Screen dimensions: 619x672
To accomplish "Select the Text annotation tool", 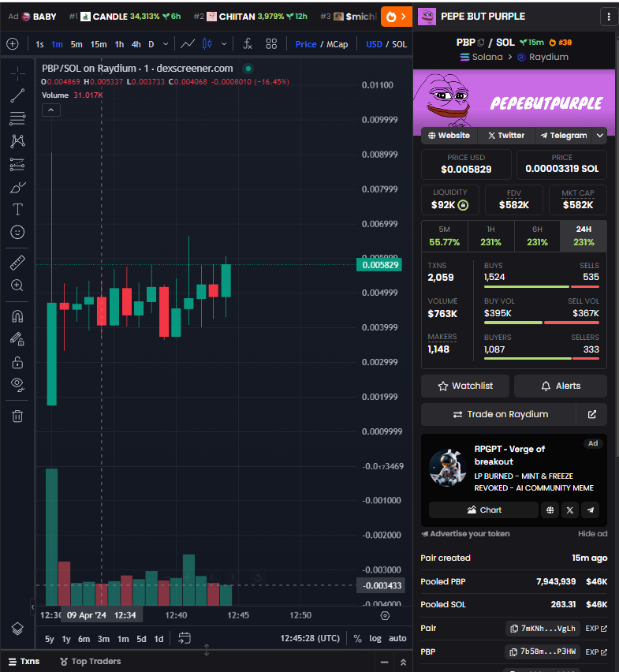I will click(x=17, y=210).
